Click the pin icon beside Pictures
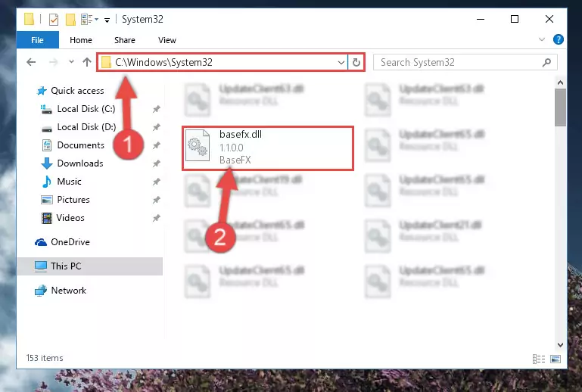Image resolution: width=582 pixels, height=392 pixels. tap(157, 200)
